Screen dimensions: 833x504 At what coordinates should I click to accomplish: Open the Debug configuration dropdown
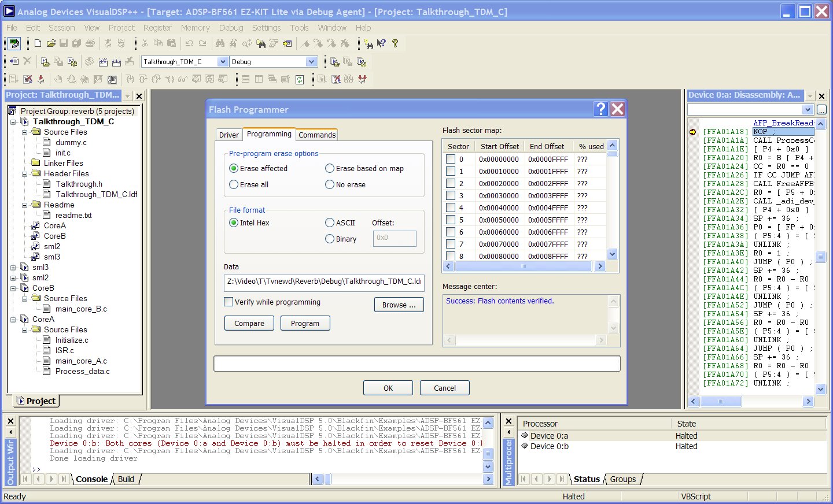(x=311, y=61)
